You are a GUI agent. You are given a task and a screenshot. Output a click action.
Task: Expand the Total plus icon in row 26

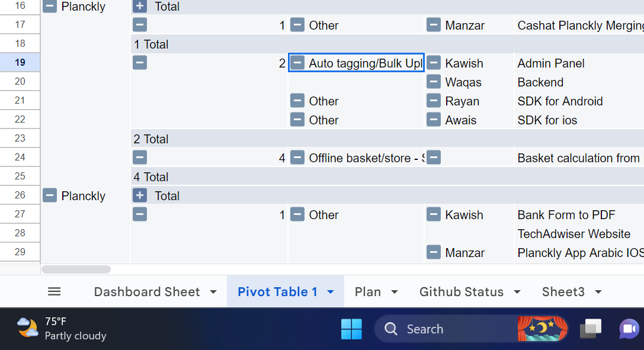tap(140, 195)
